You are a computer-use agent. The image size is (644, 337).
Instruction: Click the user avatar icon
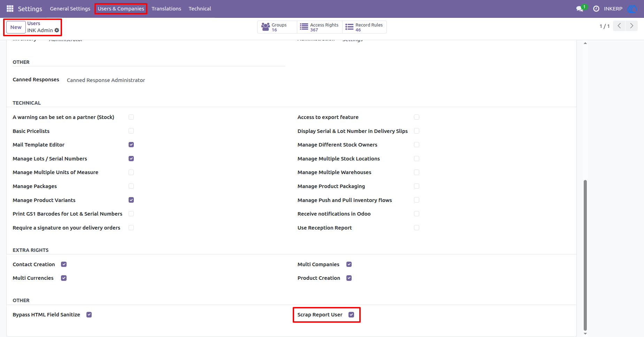632,9
